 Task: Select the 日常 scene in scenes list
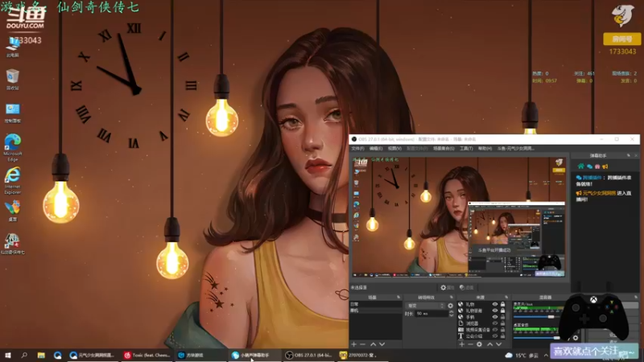[375, 304]
